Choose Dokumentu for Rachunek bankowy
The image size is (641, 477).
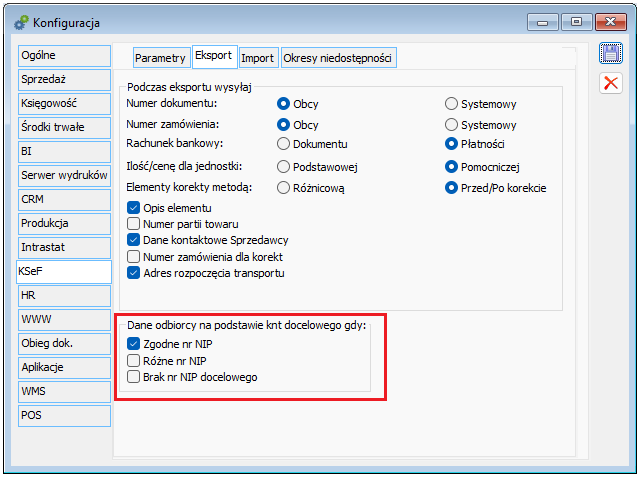coord(284,143)
